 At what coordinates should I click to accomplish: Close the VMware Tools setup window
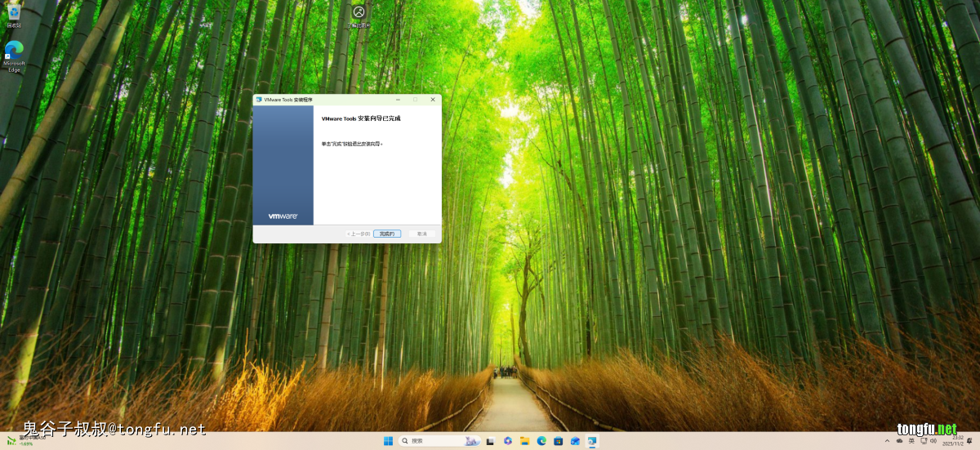[433, 100]
